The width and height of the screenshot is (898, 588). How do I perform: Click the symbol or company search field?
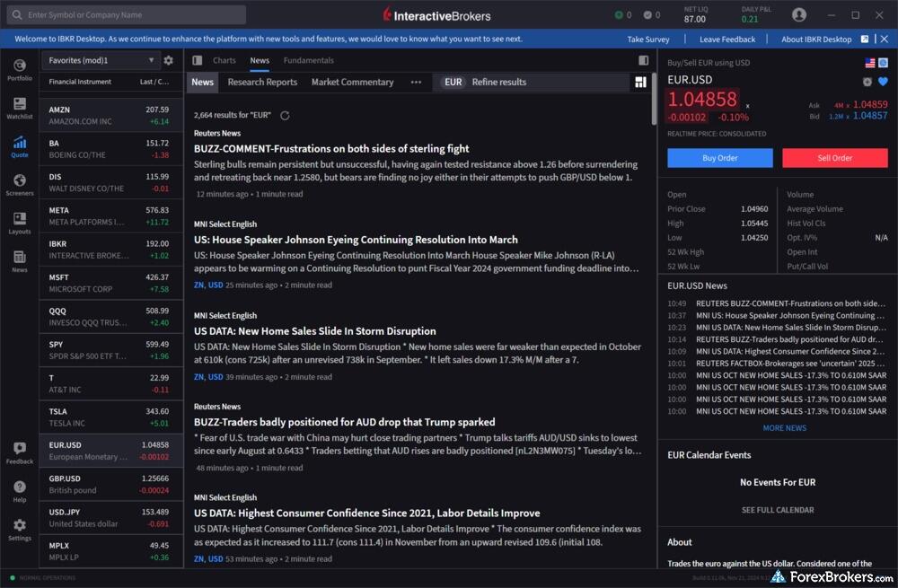click(126, 15)
